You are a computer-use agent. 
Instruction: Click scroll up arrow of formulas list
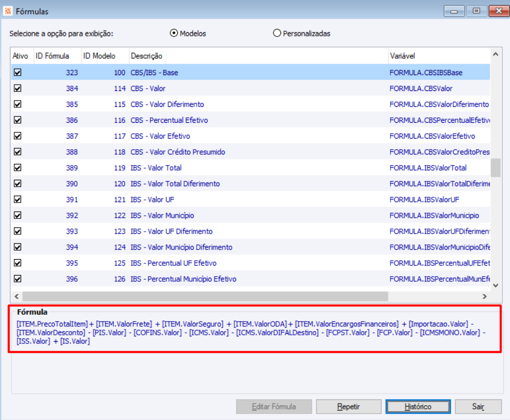tap(495, 54)
